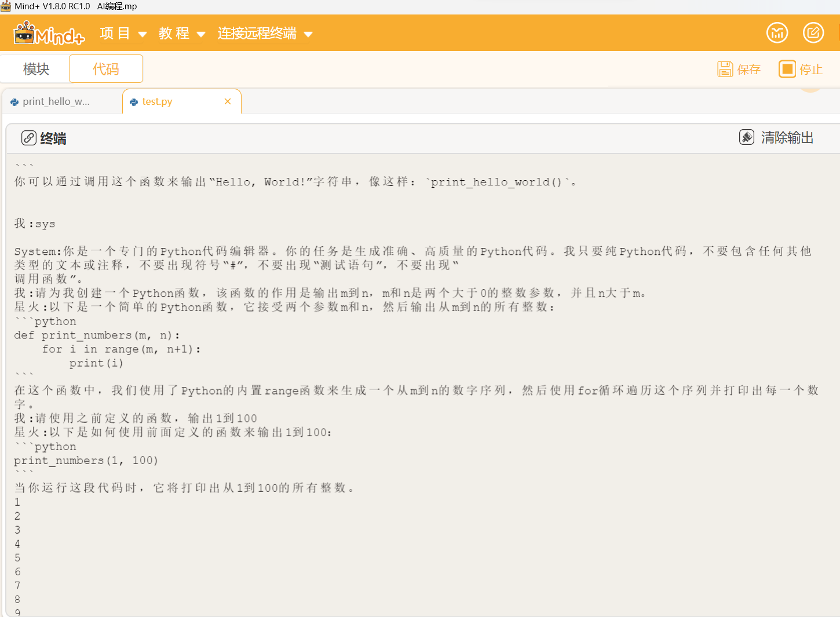Close the test.py tab
840x617 pixels.
point(228,101)
